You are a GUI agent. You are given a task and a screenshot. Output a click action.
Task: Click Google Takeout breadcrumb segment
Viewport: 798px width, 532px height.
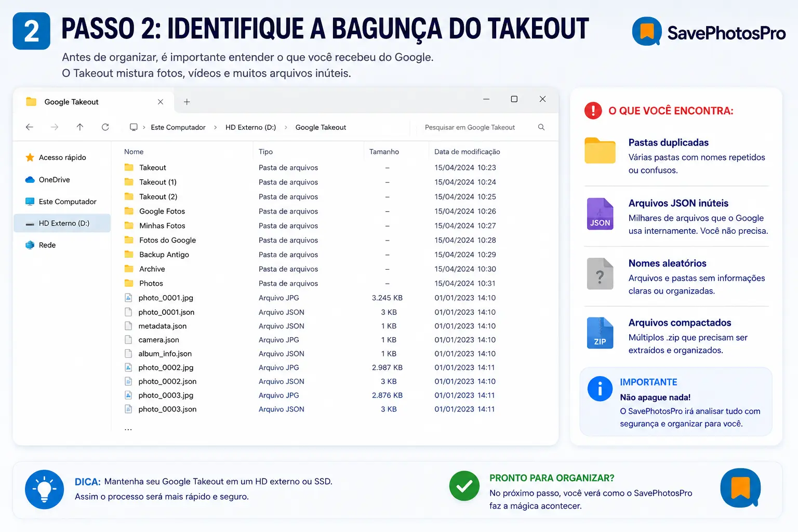click(x=321, y=127)
